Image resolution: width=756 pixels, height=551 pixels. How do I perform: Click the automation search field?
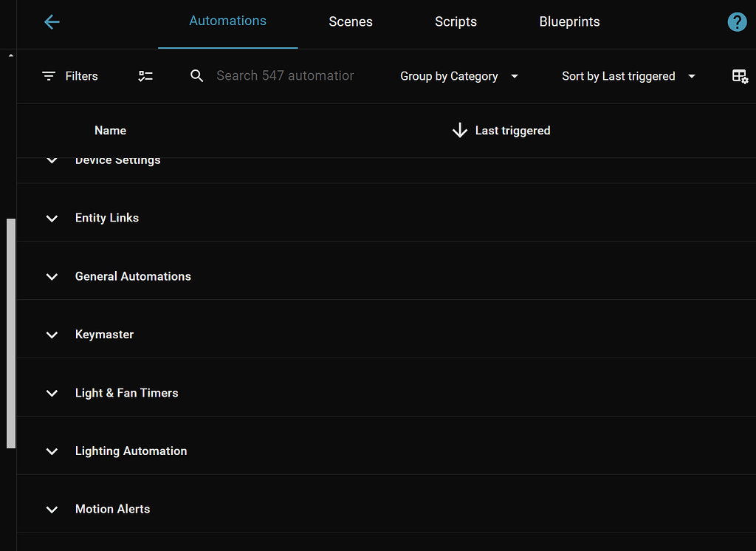click(285, 76)
